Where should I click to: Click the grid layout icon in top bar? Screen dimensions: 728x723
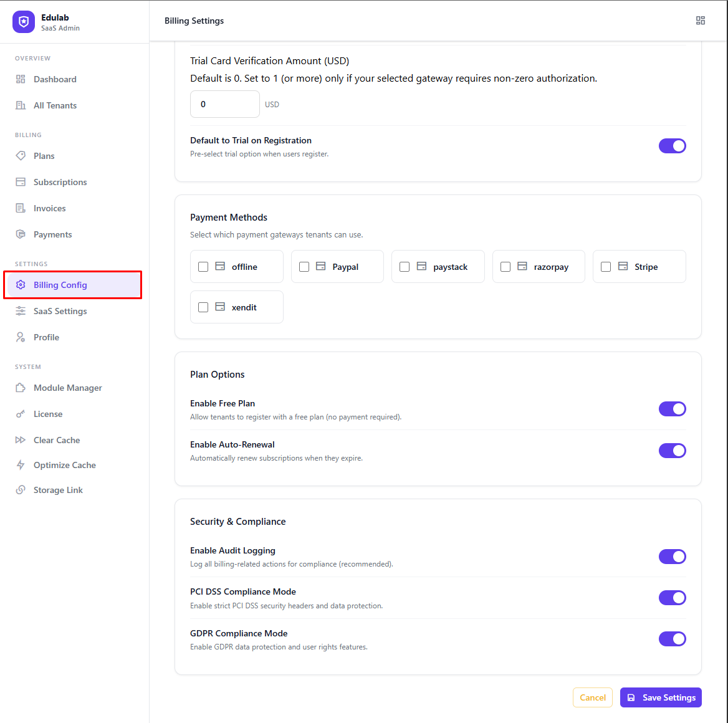(x=701, y=20)
